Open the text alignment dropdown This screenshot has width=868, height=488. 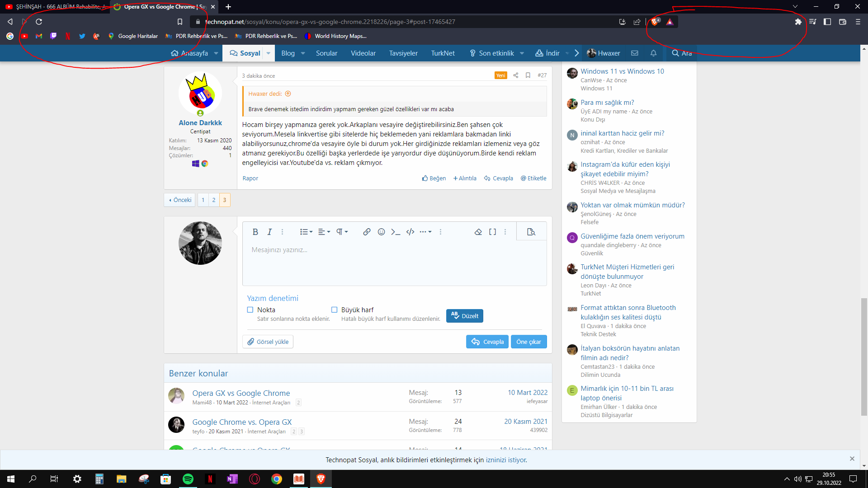click(324, 232)
